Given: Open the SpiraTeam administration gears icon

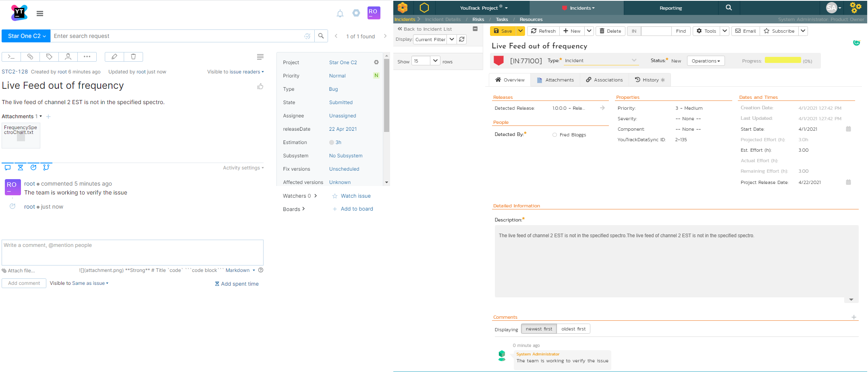Looking at the screenshot, I should coord(856,8).
